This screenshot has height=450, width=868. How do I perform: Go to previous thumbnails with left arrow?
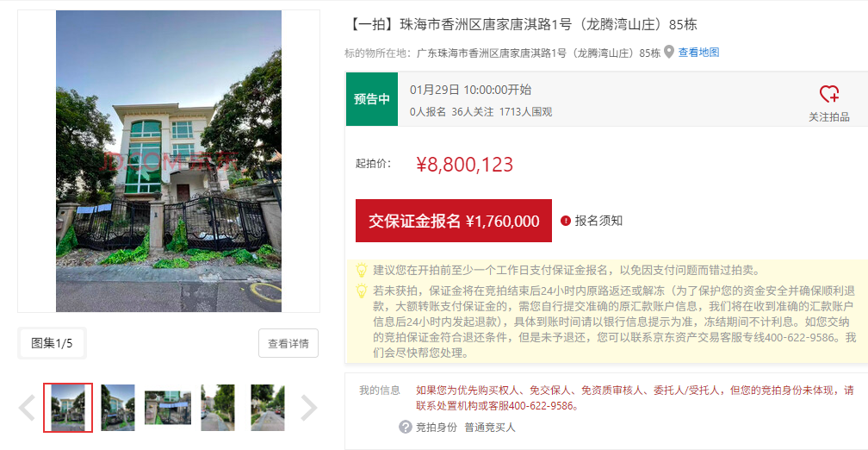27,408
